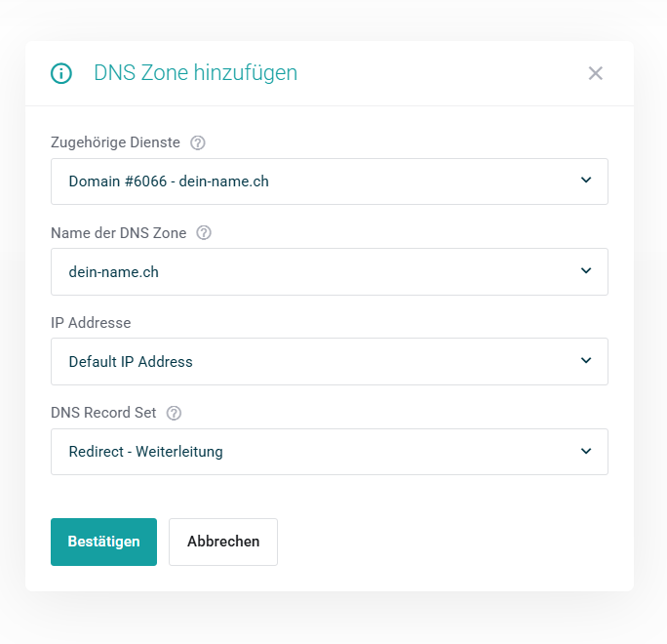Click the 'Name der DNS Zone' label

[118, 233]
